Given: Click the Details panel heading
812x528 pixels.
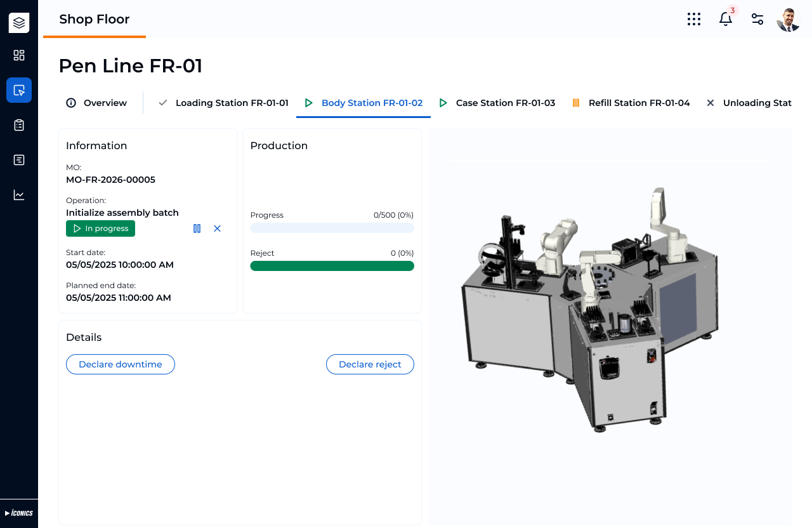Looking at the screenshot, I should click(x=84, y=337).
